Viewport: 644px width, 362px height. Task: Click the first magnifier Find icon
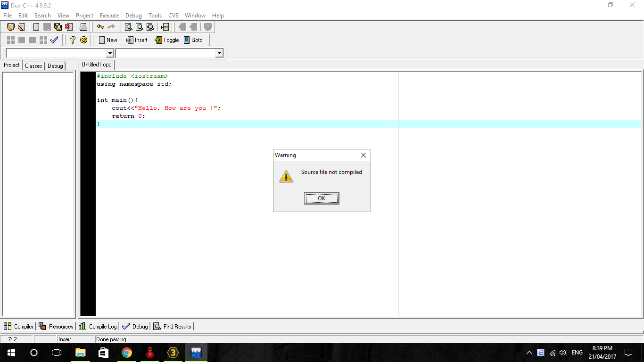(128, 27)
